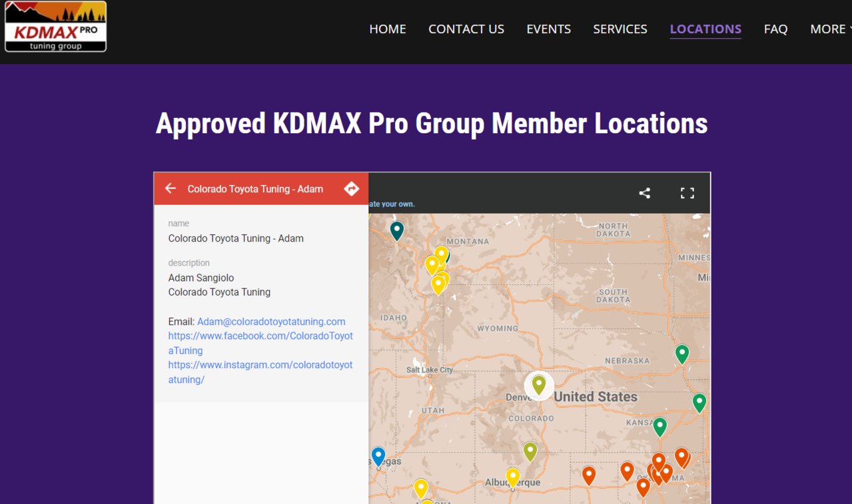Open the Contact Us page
Image resolution: width=852 pixels, height=504 pixels.
coord(466,29)
